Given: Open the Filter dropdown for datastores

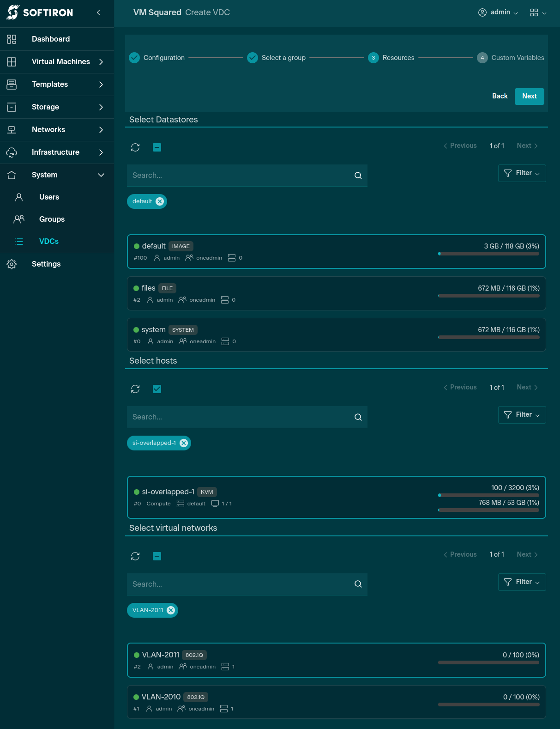Looking at the screenshot, I should (522, 173).
